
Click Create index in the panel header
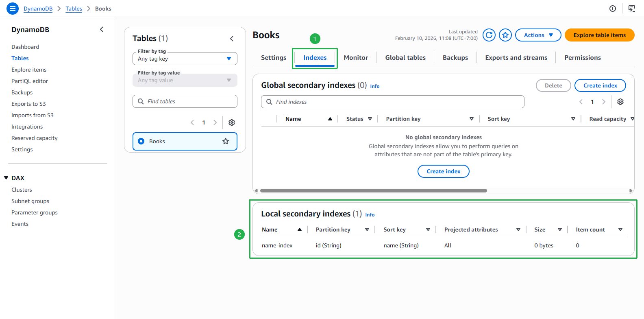tap(600, 85)
